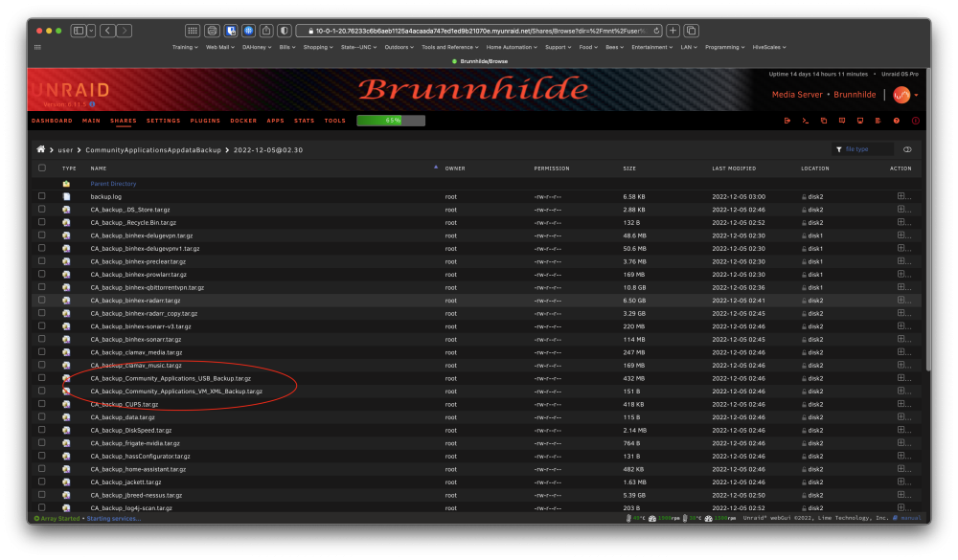Image resolution: width=958 pixels, height=560 pixels.
Task: Open the Unraid terminal icon
Action: click(x=806, y=121)
